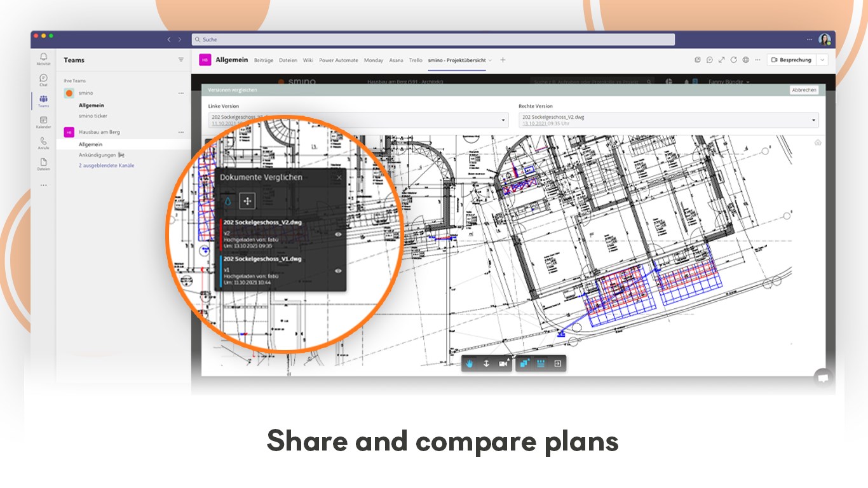Viewport: 868px width, 488px height.
Task: Click the droplet color icon
Action: tap(229, 201)
